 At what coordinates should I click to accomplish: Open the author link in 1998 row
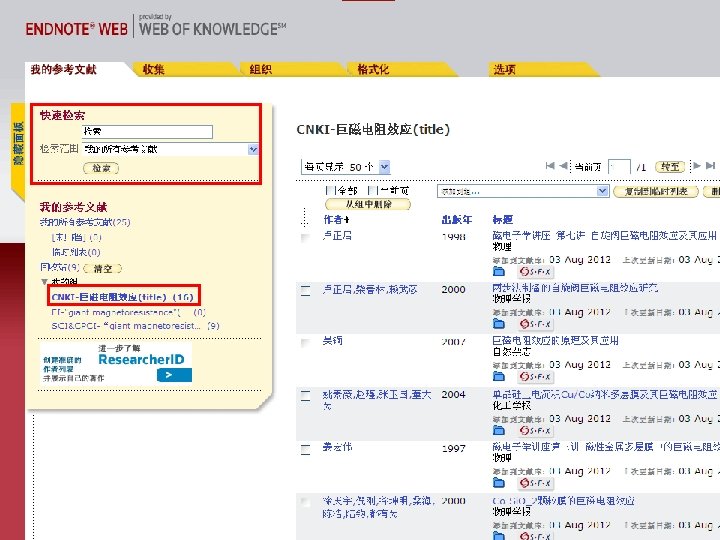point(337,236)
